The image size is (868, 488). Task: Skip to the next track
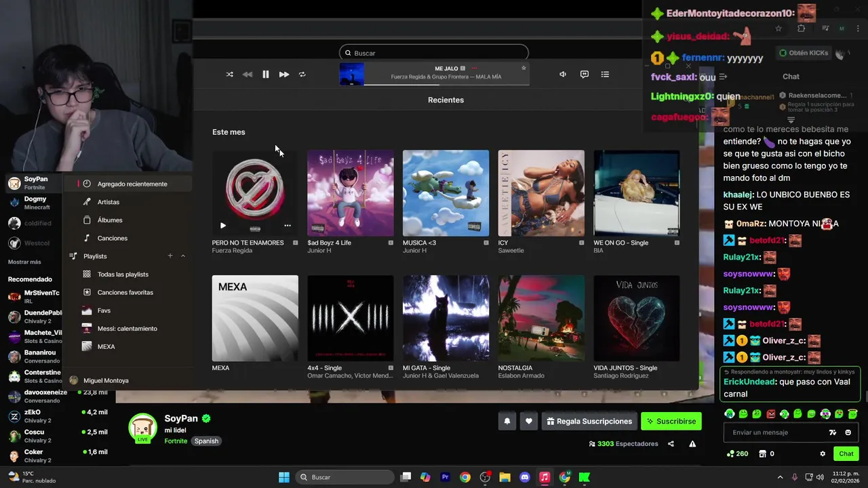point(284,75)
